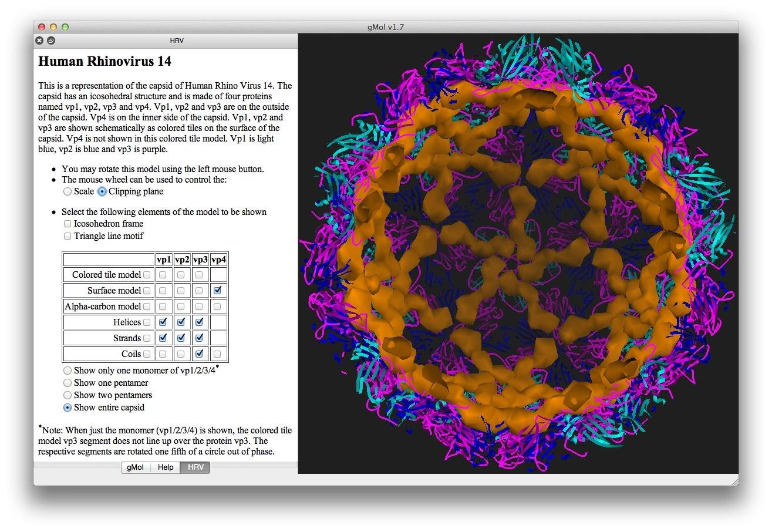The width and height of the screenshot is (772, 532).
Task: Enable the Icosohedron frame checkbox
Action: [68, 224]
